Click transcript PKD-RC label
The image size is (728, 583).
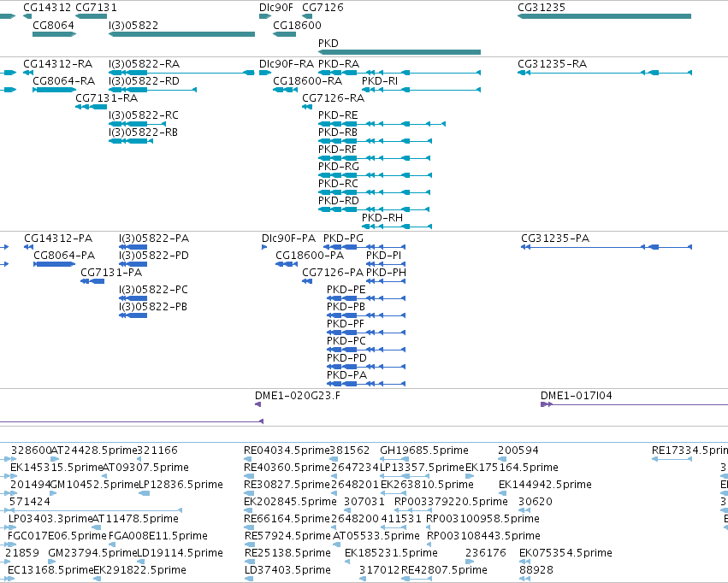coord(338,183)
